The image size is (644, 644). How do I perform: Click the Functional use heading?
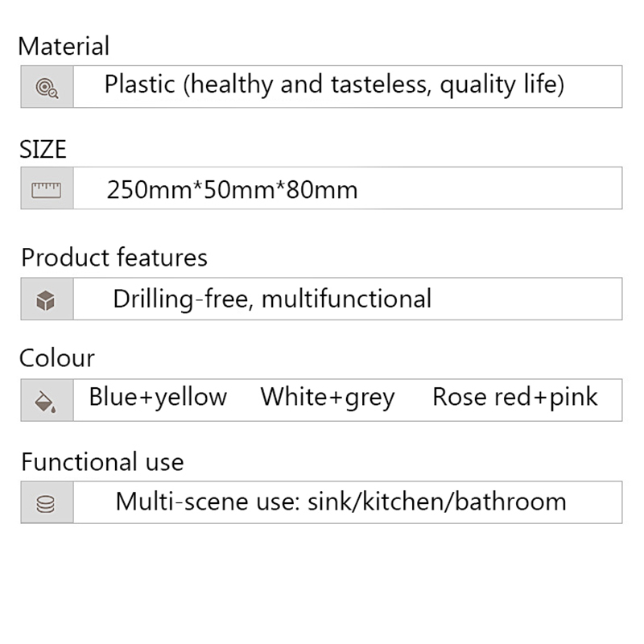(x=102, y=462)
